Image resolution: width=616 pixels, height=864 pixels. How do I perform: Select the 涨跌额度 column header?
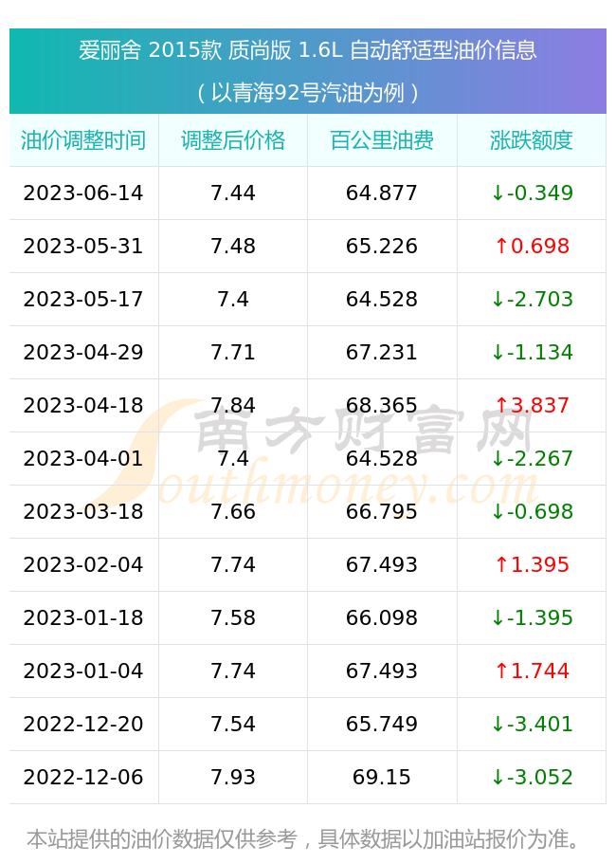click(532, 140)
